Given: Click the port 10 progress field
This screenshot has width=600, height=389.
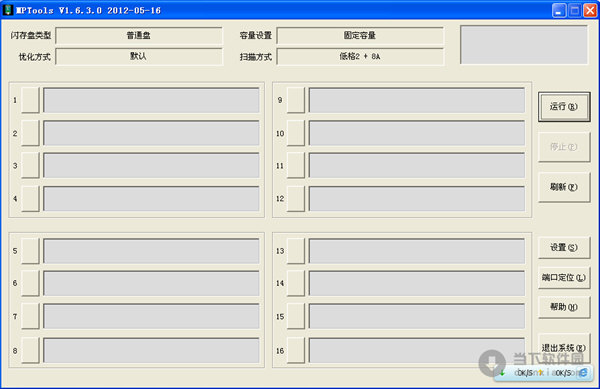Looking at the screenshot, I should pos(417,133).
